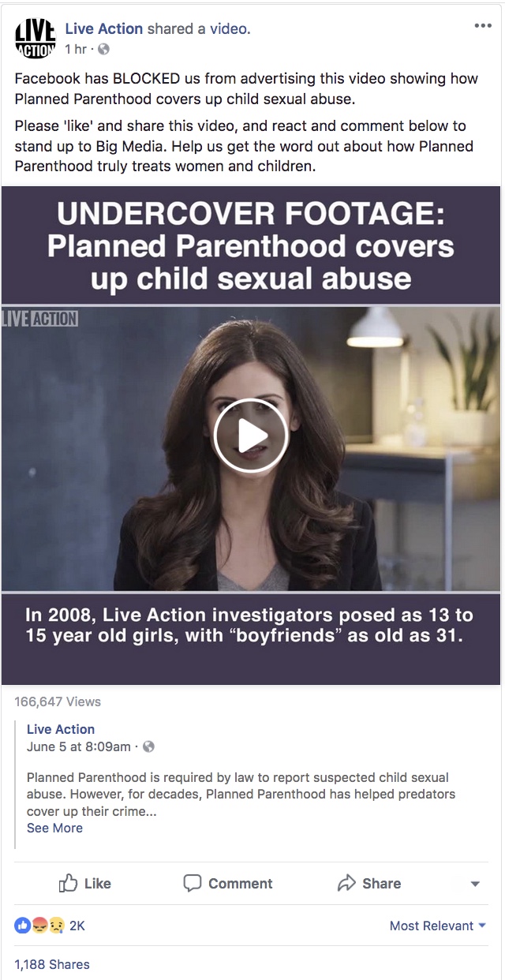Viewport: 505px width, 980px height.
Task: Expand the description with See More
Action: coord(54,828)
